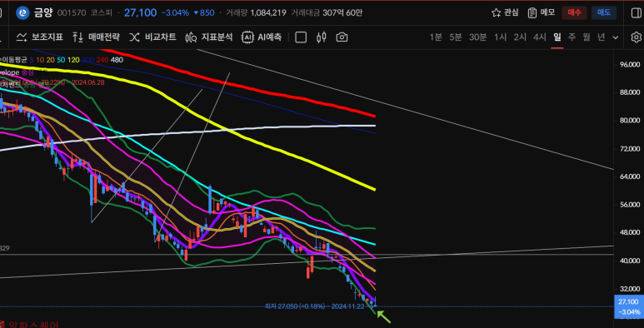This screenshot has height=328, width=644.
Task: Click the price axis tag 27,100 -3.04%
Action: click(628, 306)
